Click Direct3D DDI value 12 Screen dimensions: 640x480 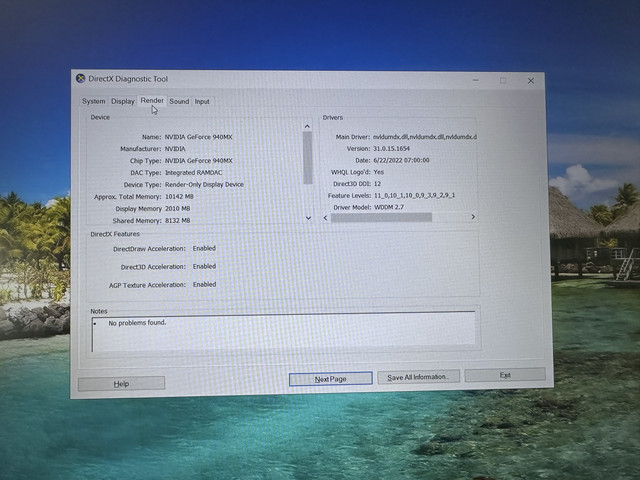[377, 184]
